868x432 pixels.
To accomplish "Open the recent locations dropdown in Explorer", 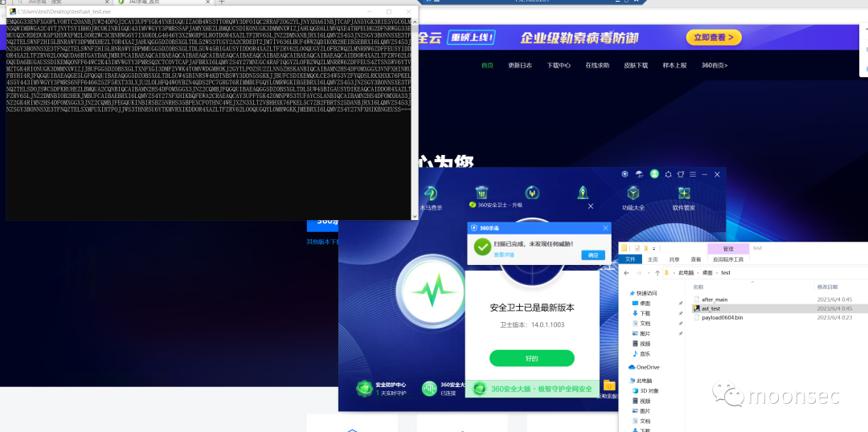I will tap(648, 273).
